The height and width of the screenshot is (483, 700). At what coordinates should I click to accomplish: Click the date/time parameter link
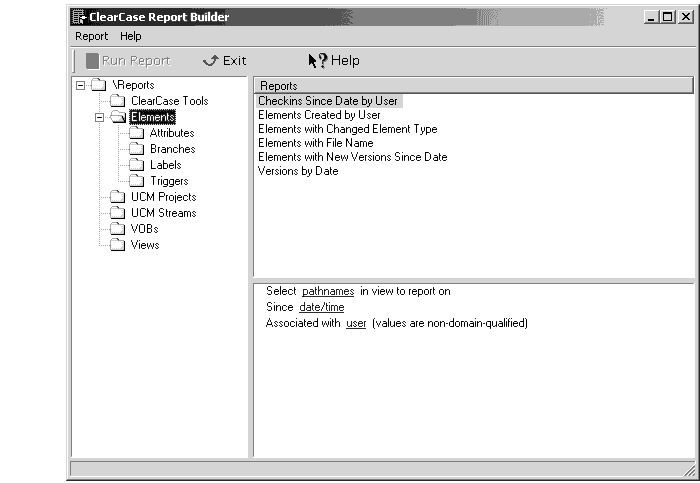(322, 307)
